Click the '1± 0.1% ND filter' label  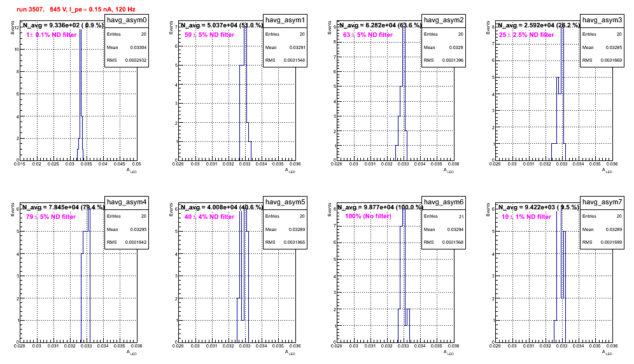click(x=51, y=35)
